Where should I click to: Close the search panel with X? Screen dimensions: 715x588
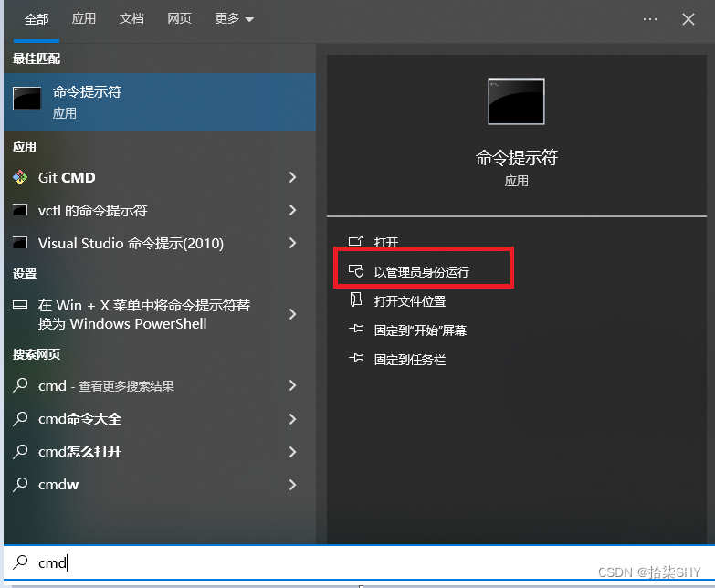tap(689, 19)
